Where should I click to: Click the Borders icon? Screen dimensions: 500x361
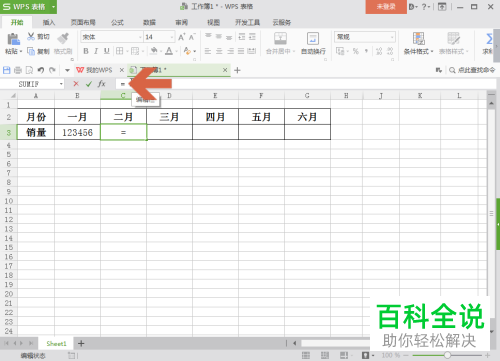(x=119, y=51)
